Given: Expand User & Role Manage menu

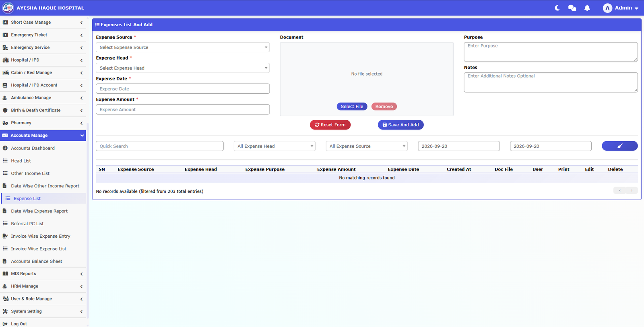Looking at the screenshot, I should [x=43, y=299].
